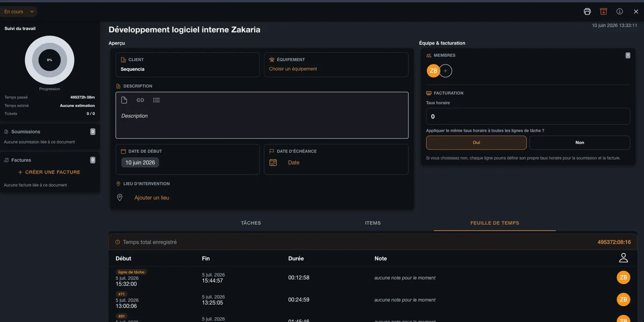
Task: Click the Soumissions count badge
Action: 93,132
